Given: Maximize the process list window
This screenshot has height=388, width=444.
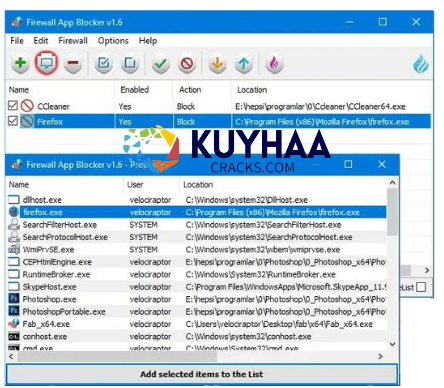Looking at the screenshot, I should coord(348,164).
